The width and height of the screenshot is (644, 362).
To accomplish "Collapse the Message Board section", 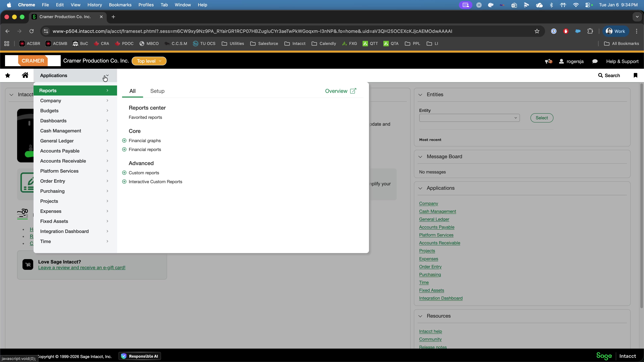I will coord(420,157).
